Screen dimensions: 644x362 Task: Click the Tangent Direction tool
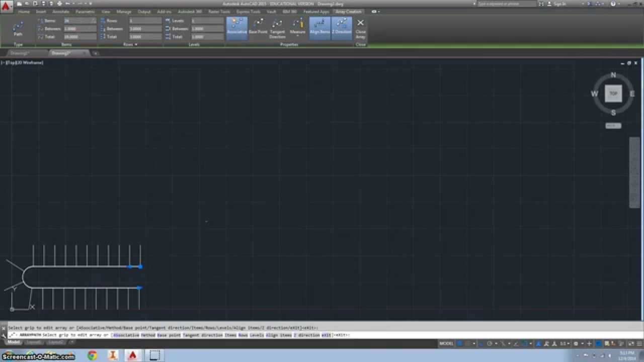(277, 28)
